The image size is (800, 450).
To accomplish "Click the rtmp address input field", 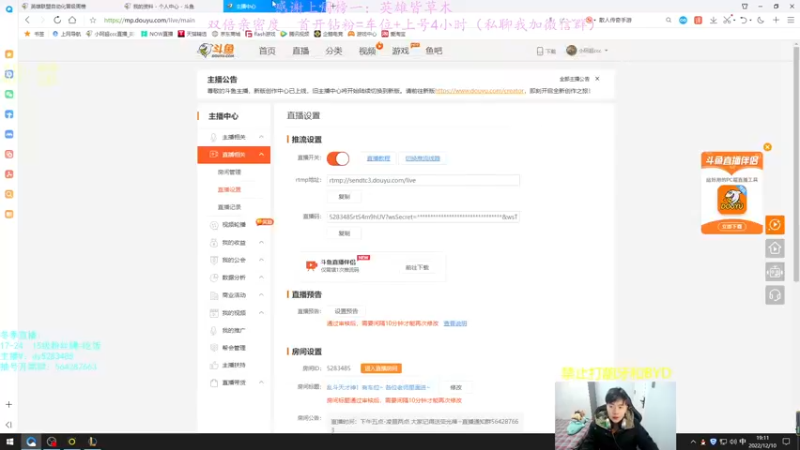I will coord(423,180).
